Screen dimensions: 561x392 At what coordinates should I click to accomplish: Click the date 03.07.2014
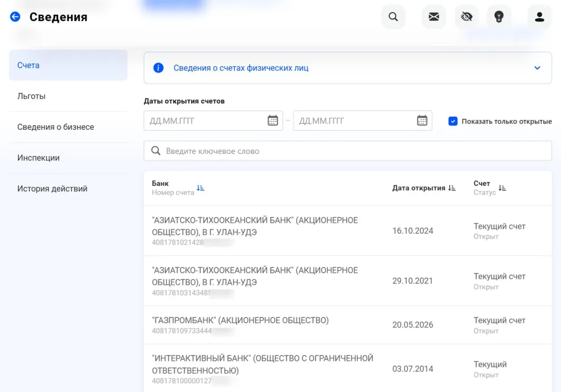pyautogui.click(x=412, y=369)
